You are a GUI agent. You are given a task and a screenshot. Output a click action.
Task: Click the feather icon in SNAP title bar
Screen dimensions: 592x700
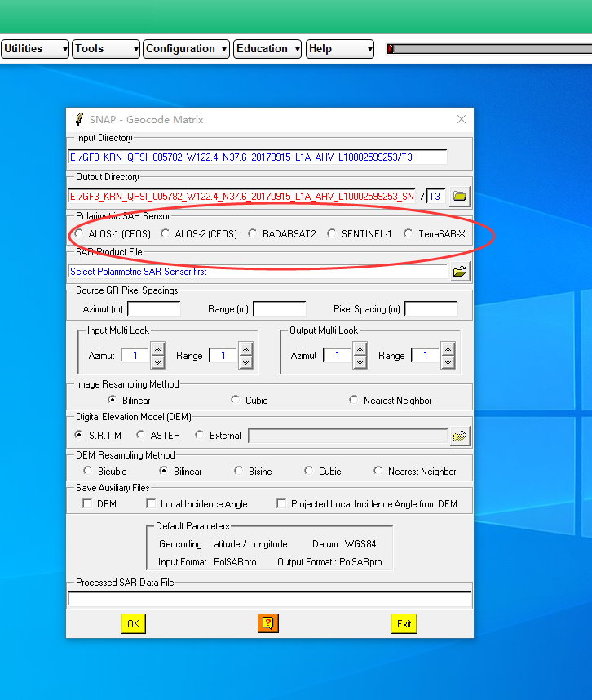point(79,119)
